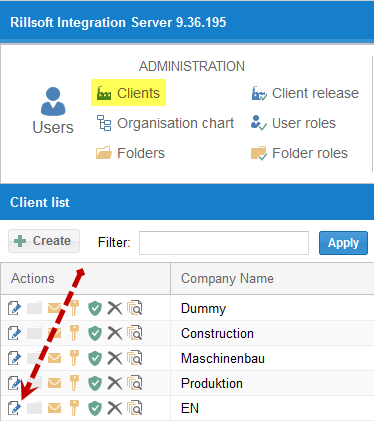Screen dimensions: 374x421
Task: Click the envelope icon in EN row
Action: point(54,408)
